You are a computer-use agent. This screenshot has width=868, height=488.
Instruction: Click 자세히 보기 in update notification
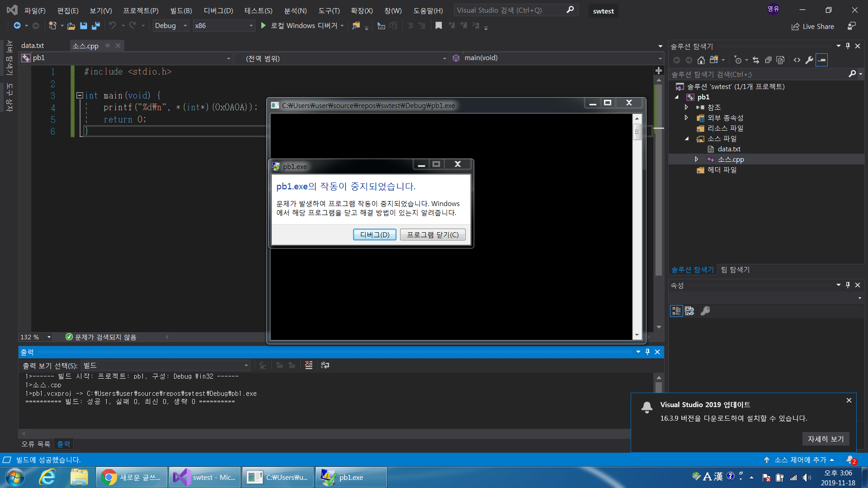tap(826, 439)
